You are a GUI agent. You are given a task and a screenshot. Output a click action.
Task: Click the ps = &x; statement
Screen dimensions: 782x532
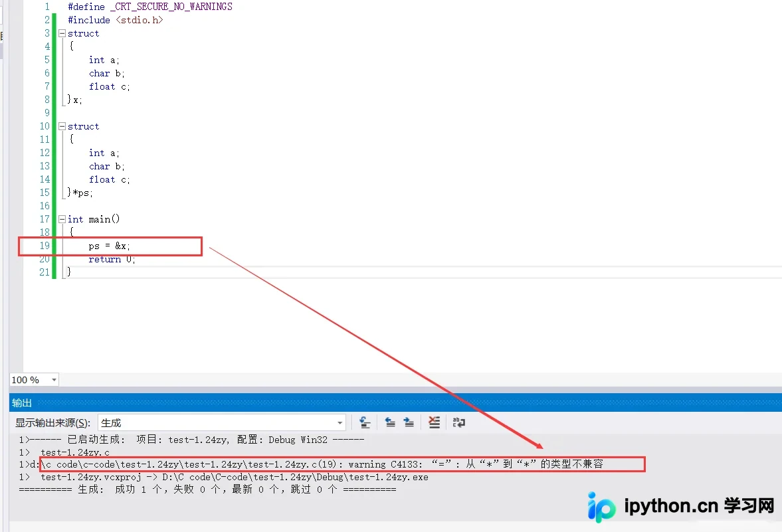(109, 246)
